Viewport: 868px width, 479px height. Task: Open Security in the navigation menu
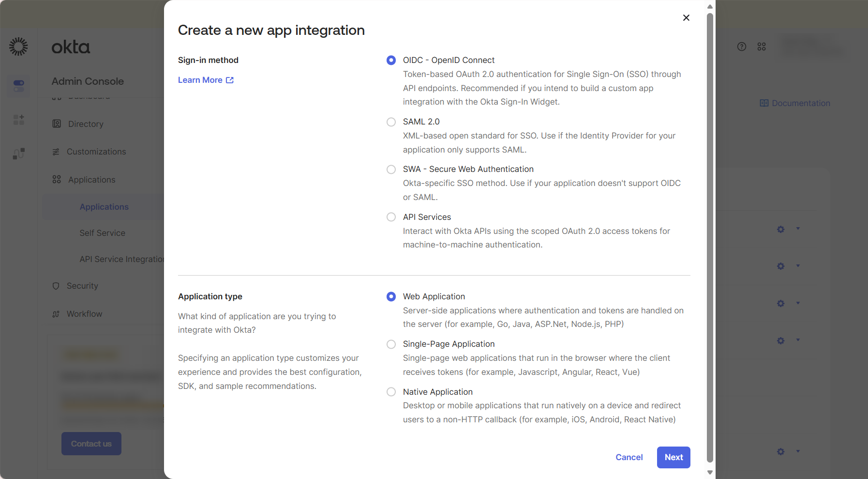[x=82, y=286]
